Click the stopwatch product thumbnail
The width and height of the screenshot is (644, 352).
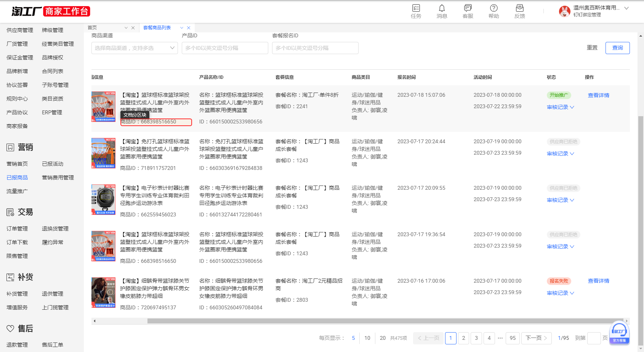pyautogui.click(x=103, y=200)
